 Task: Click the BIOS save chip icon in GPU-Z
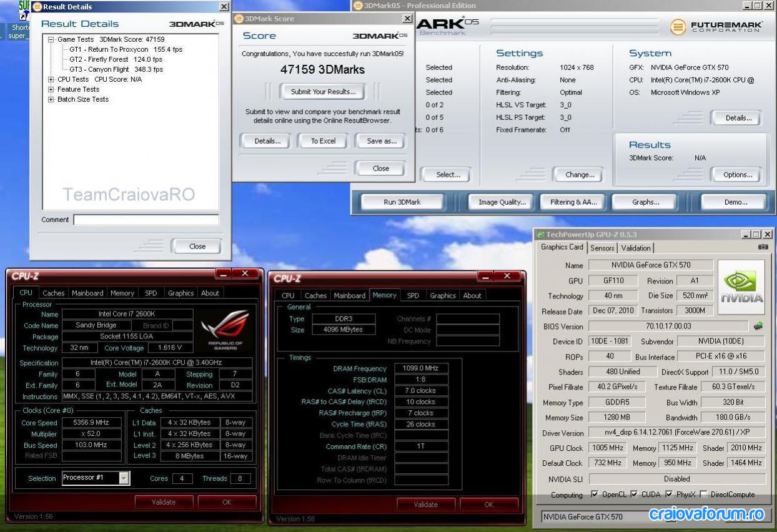coord(758,326)
